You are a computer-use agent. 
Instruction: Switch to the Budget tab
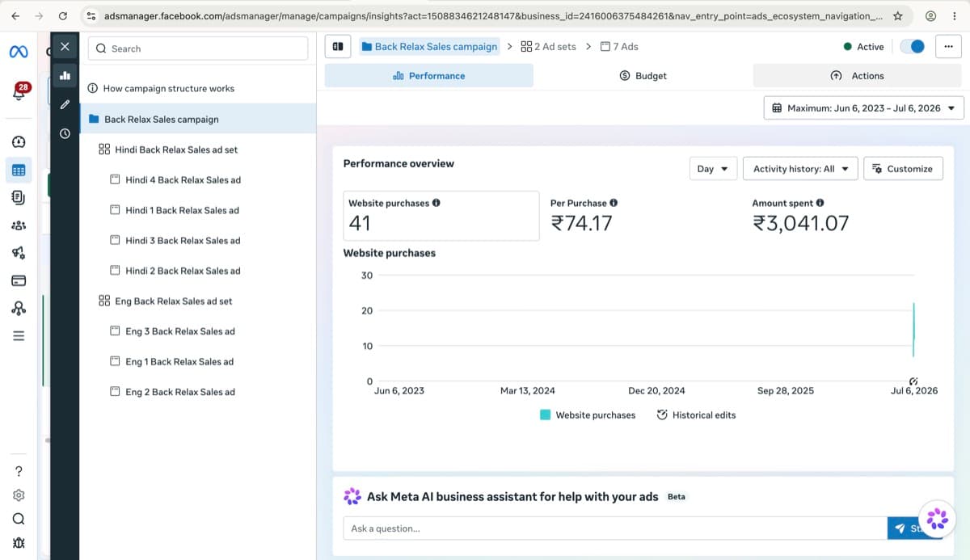[643, 76]
